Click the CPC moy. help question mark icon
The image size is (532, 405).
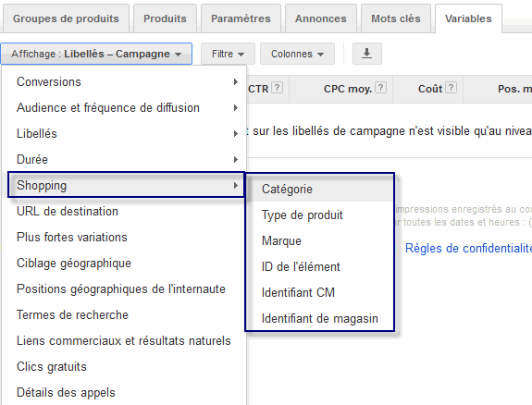coord(381,88)
